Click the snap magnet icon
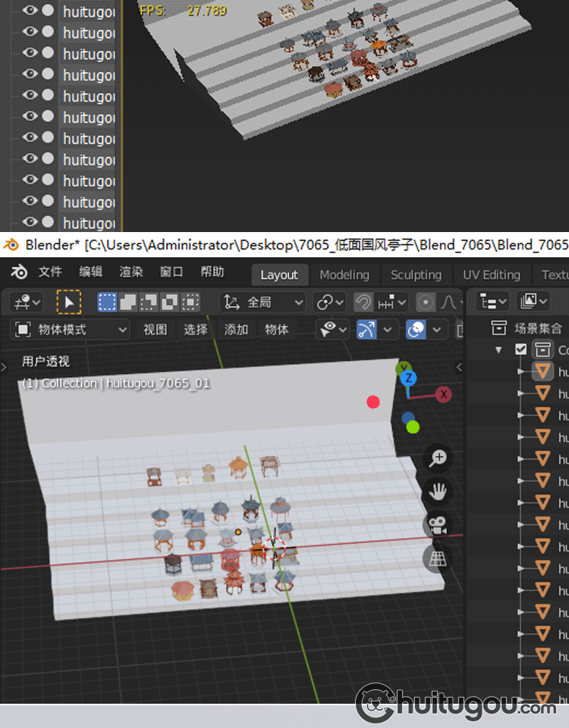Image resolution: width=569 pixels, height=728 pixels. (x=364, y=302)
